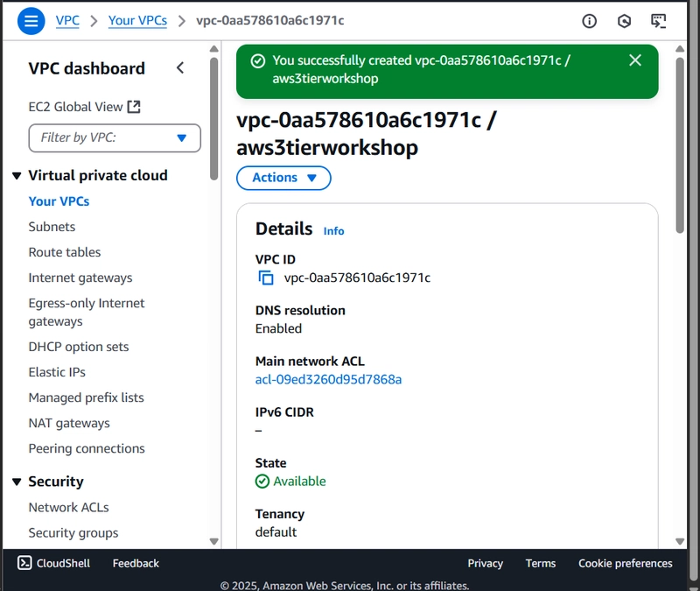Click the main network ACL link
Viewport: 700px width, 591px height.
[x=328, y=379]
